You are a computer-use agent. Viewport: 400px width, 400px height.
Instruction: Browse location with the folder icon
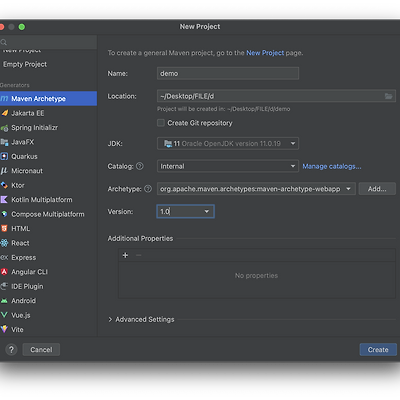point(388,96)
